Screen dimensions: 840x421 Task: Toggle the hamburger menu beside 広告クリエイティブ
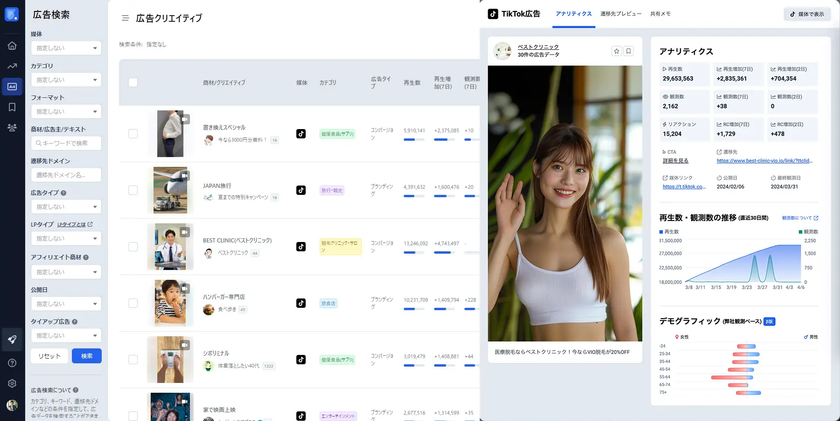[x=125, y=18]
